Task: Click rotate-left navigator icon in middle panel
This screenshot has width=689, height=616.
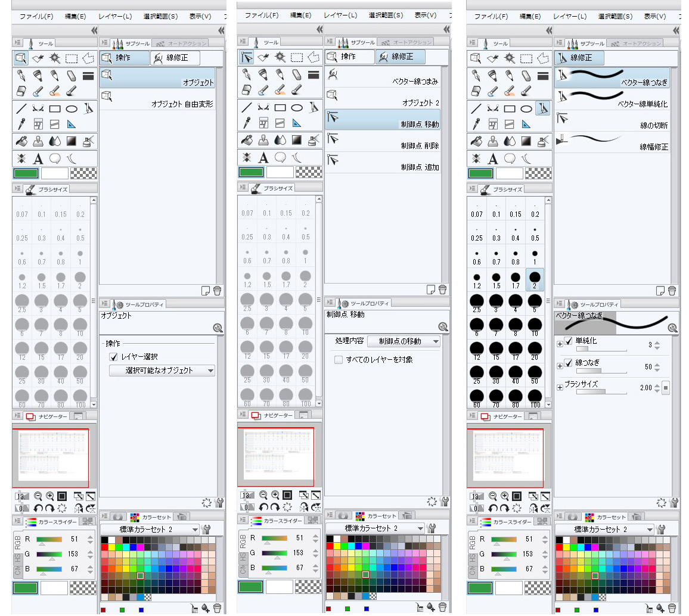Action: click(x=263, y=507)
